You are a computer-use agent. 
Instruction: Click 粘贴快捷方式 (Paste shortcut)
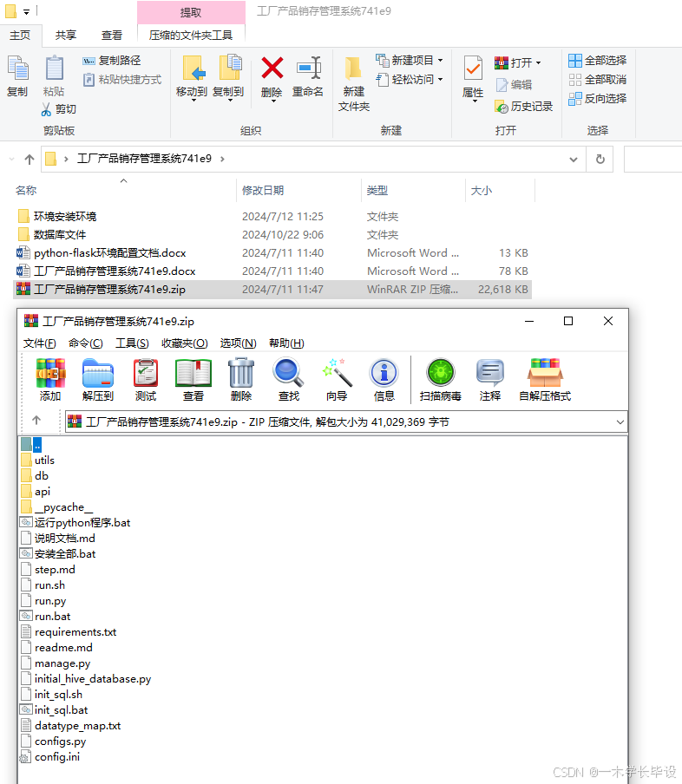pos(122,80)
